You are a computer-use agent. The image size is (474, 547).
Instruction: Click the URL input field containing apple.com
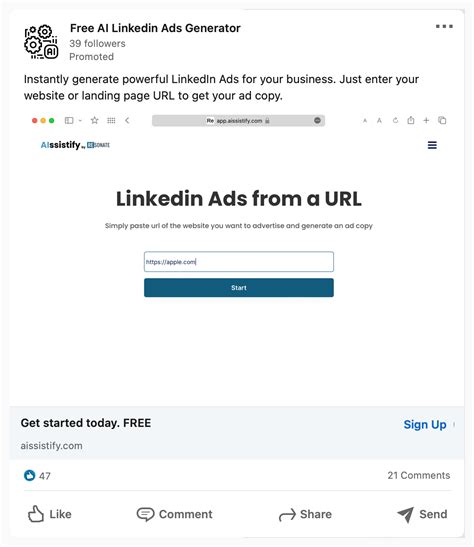tap(239, 262)
